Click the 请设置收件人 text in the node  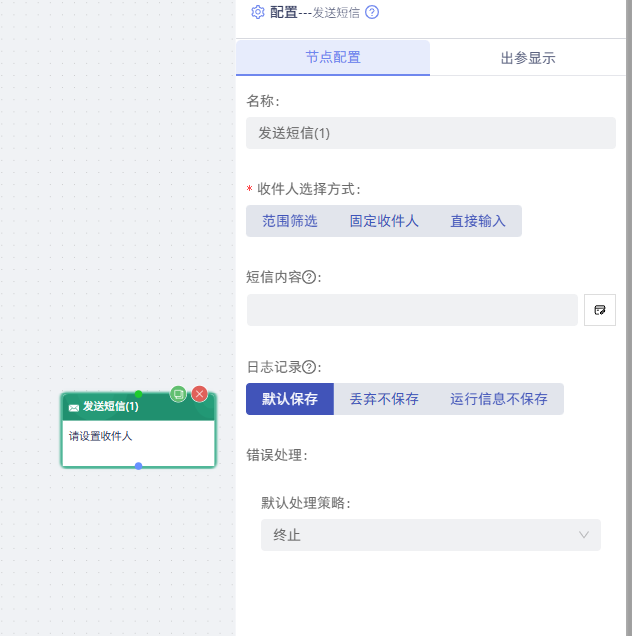[100, 436]
